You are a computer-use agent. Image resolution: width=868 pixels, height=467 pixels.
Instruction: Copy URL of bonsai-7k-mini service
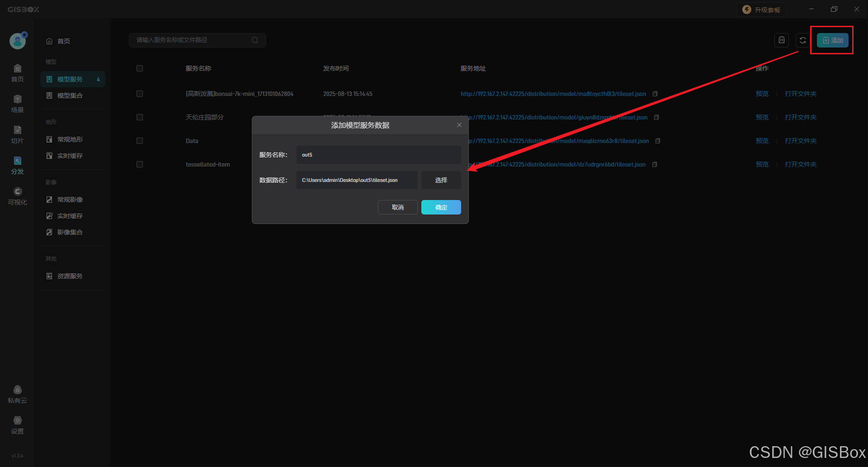[655, 94]
